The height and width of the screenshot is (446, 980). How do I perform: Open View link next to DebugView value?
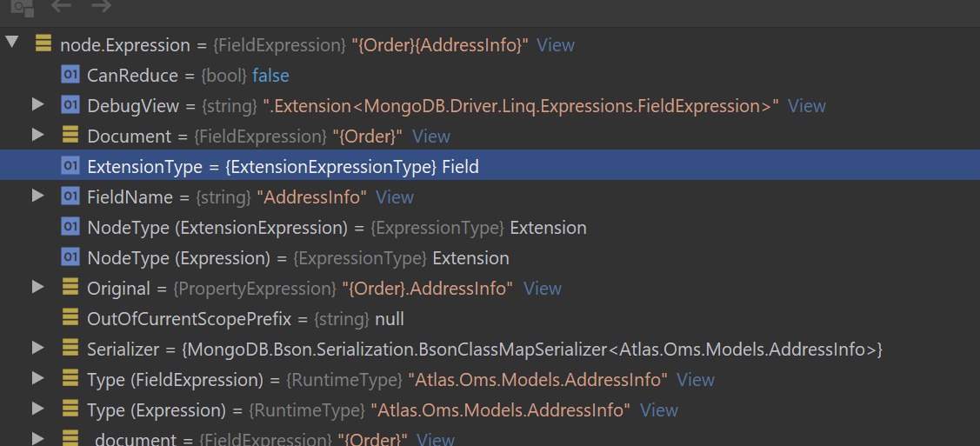pos(806,106)
